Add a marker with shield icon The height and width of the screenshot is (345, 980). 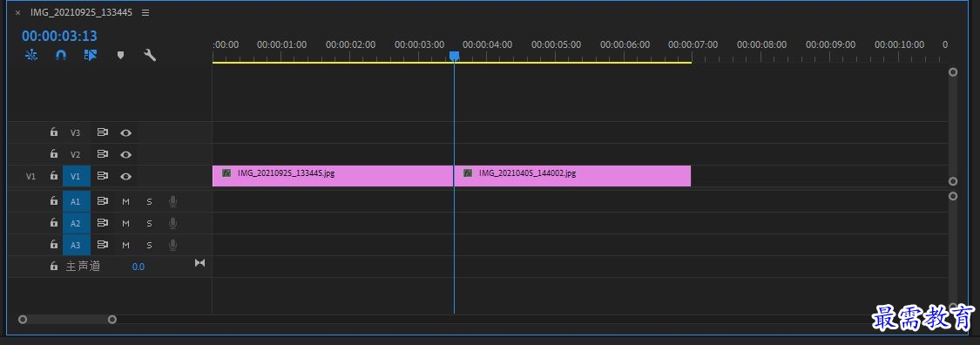point(120,55)
